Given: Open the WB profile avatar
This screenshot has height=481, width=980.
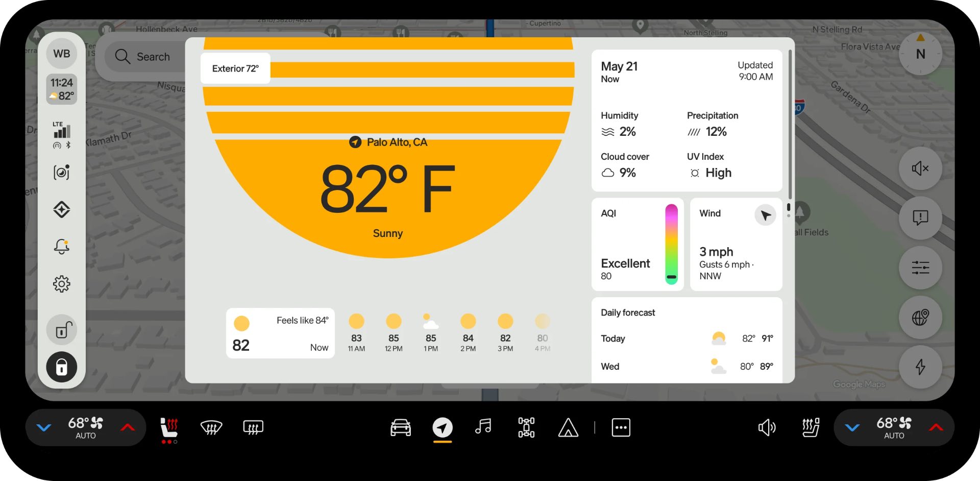Looking at the screenshot, I should point(61,54).
